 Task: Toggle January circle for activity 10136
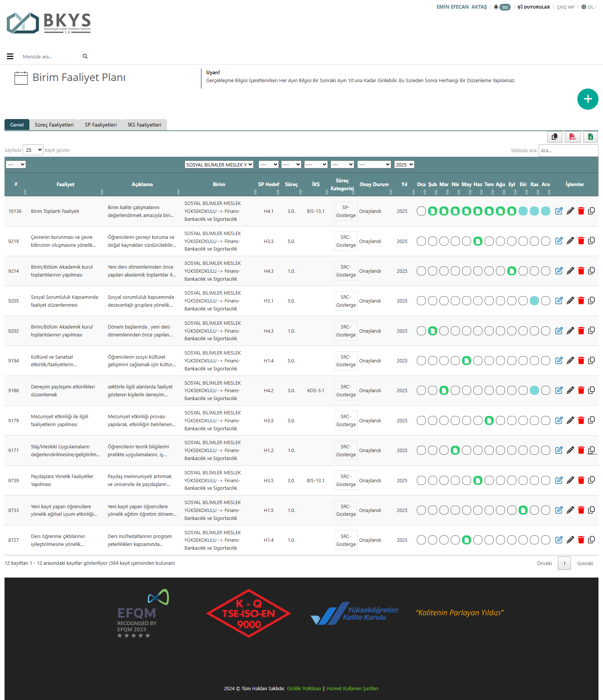click(421, 211)
